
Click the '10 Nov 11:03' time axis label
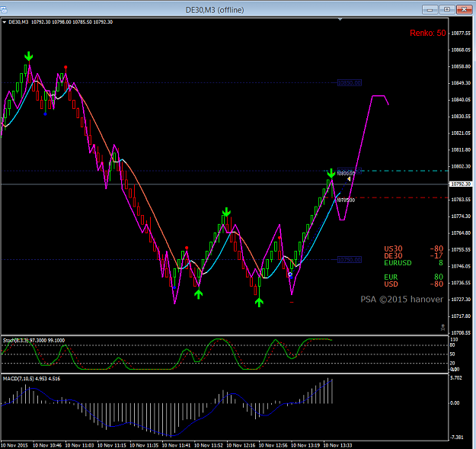click(x=79, y=445)
